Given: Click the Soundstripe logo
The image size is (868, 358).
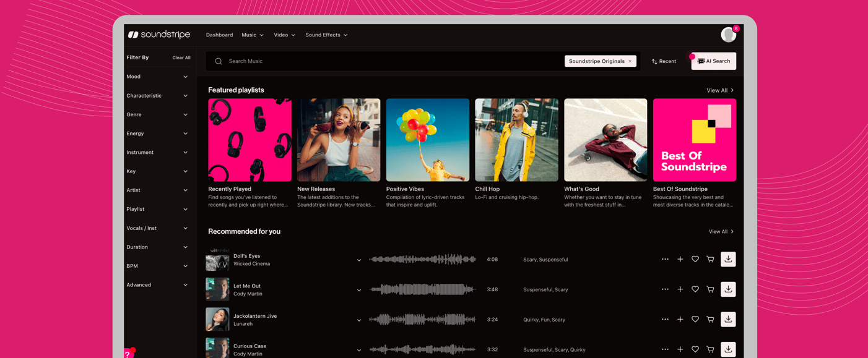Looking at the screenshot, I should [x=159, y=35].
